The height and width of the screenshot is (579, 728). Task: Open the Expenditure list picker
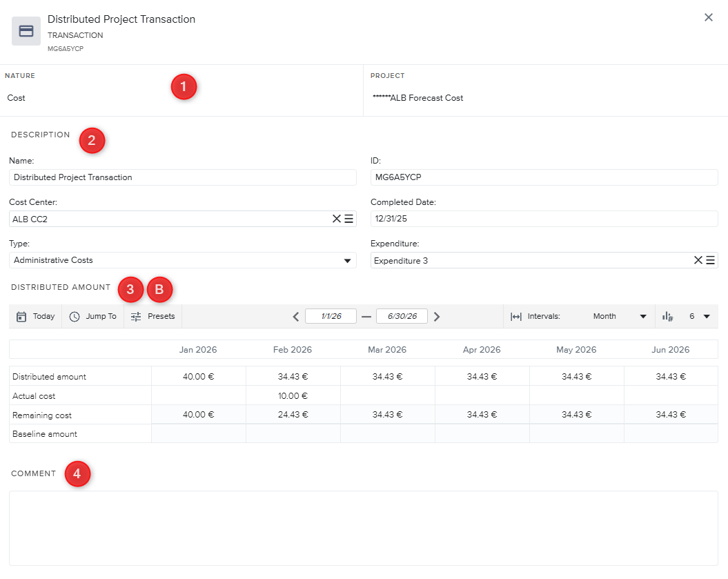coord(711,260)
